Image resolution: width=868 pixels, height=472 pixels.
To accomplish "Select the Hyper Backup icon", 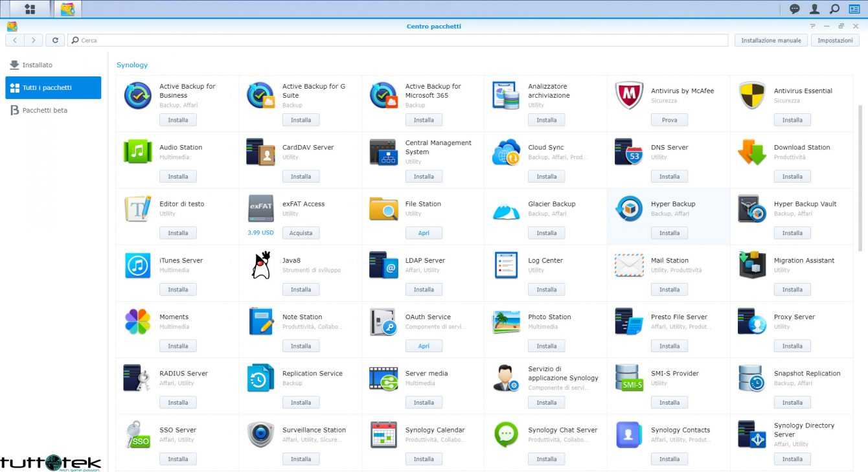I will [629, 208].
